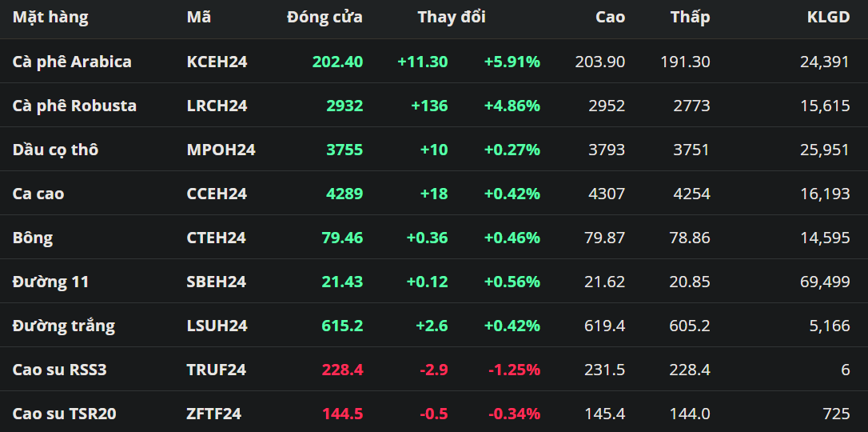Image resolution: width=868 pixels, height=432 pixels.
Task: Open the Cà phê Robusta commodity
Action: tap(74, 106)
